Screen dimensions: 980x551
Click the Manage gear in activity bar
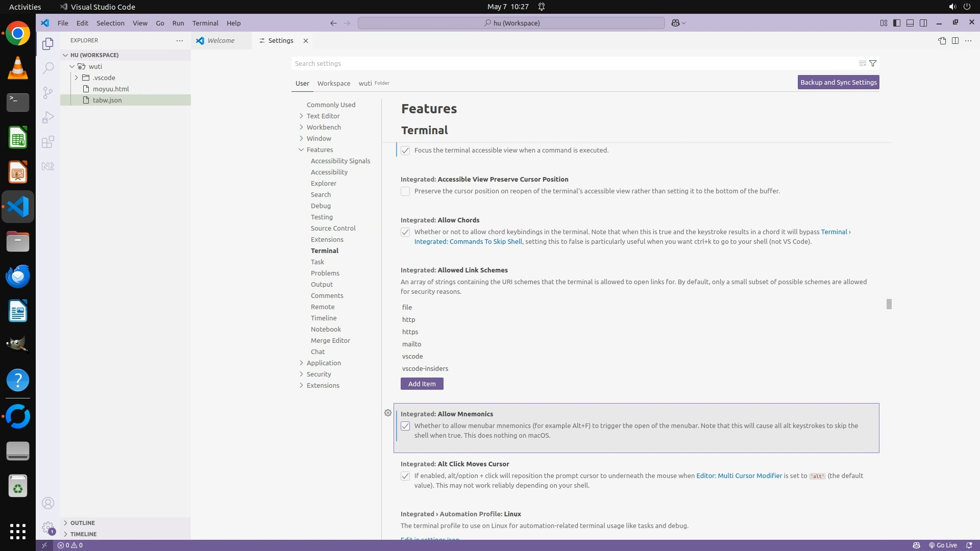pyautogui.click(x=48, y=527)
